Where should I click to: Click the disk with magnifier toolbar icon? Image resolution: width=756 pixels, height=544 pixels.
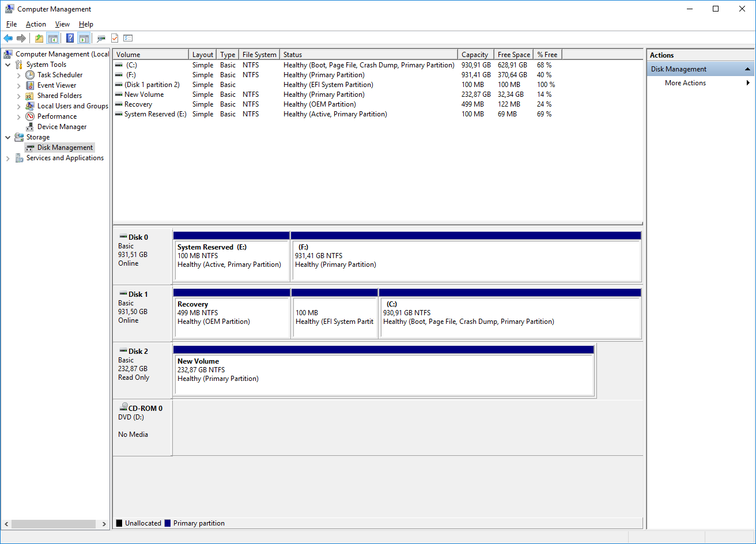[101, 39]
